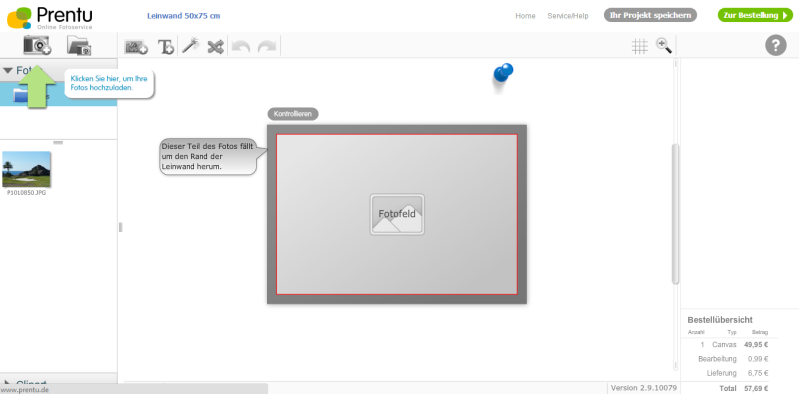Click the undo arrow
The width and height of the screenshot is (800, 394).
click(241, 47)
